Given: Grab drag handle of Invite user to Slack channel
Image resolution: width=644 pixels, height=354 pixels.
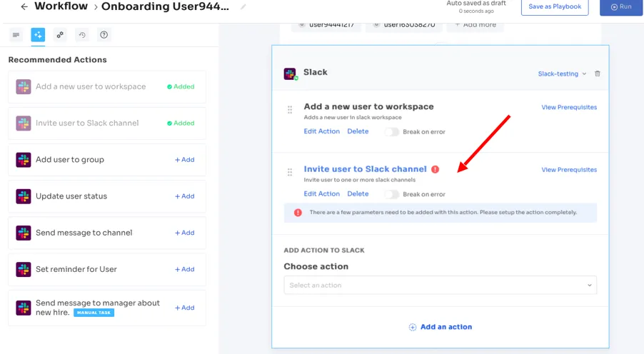Looking at the screenshot, I should click(290, 172).
